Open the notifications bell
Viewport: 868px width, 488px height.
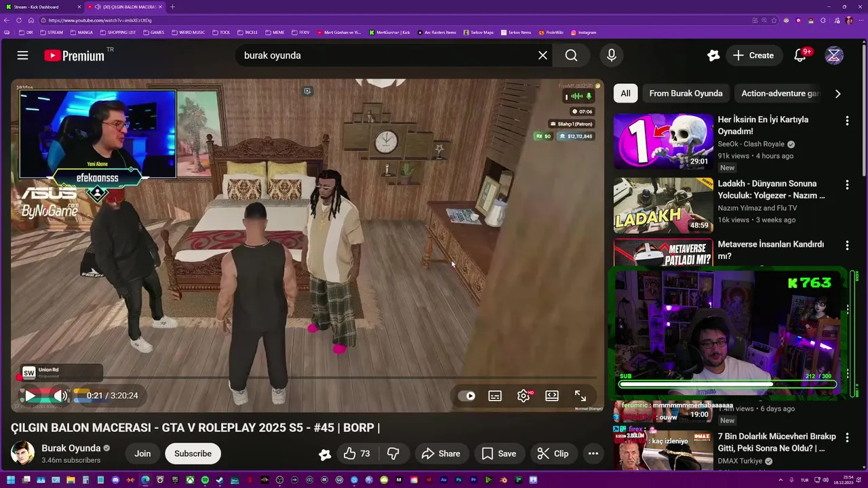pos(800,56)
